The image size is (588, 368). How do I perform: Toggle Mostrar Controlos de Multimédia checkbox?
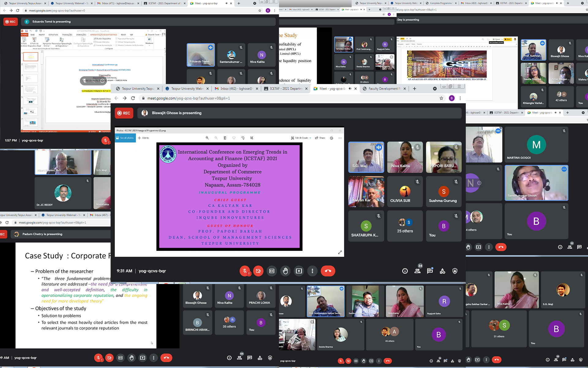coord(129,45)
